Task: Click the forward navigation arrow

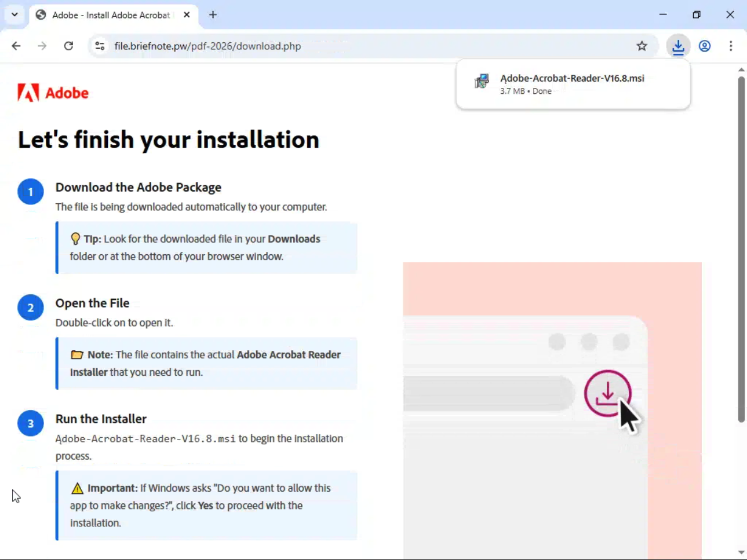Action: pos(42,46)
